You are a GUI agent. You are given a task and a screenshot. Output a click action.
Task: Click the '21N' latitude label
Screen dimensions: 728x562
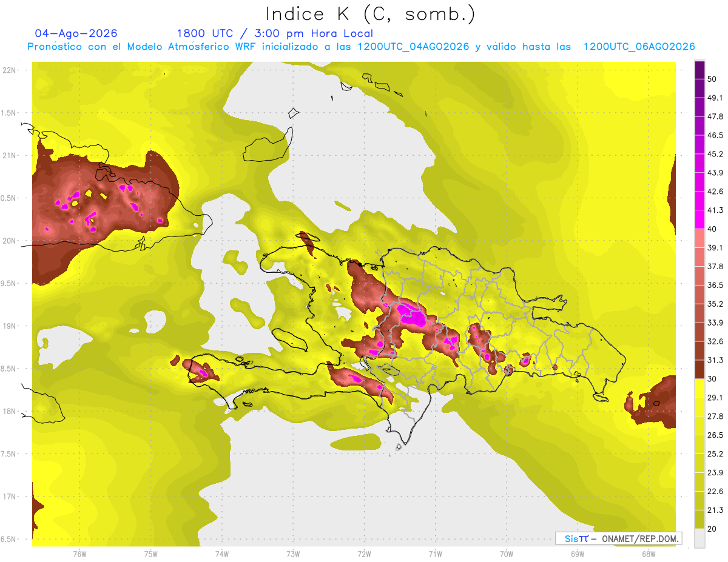point(9,155)
